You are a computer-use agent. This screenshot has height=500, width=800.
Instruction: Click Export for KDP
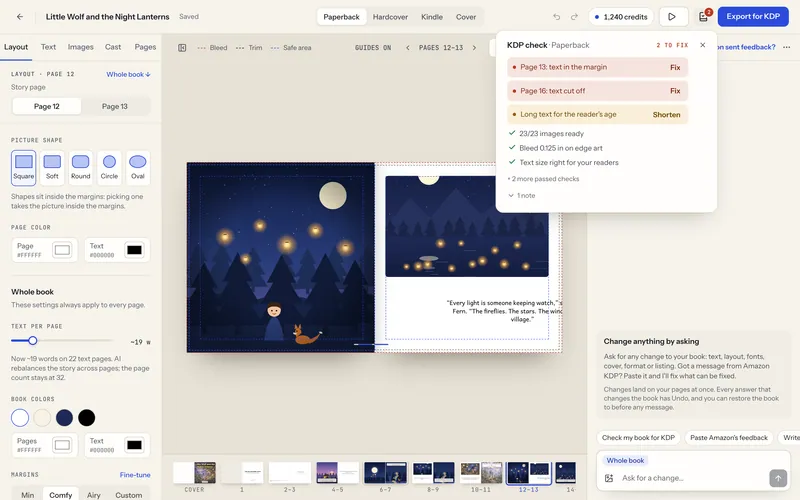pos(753,16)
